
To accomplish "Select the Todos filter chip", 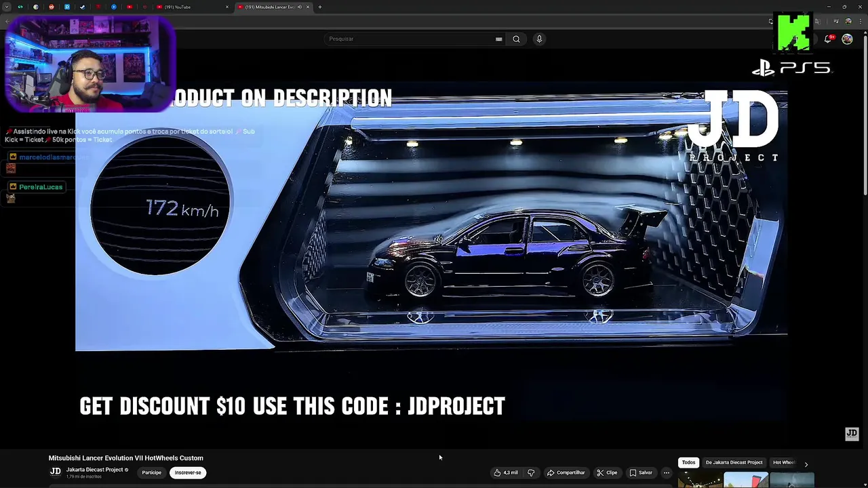I will pyautogui.click(x=688, y=462).
